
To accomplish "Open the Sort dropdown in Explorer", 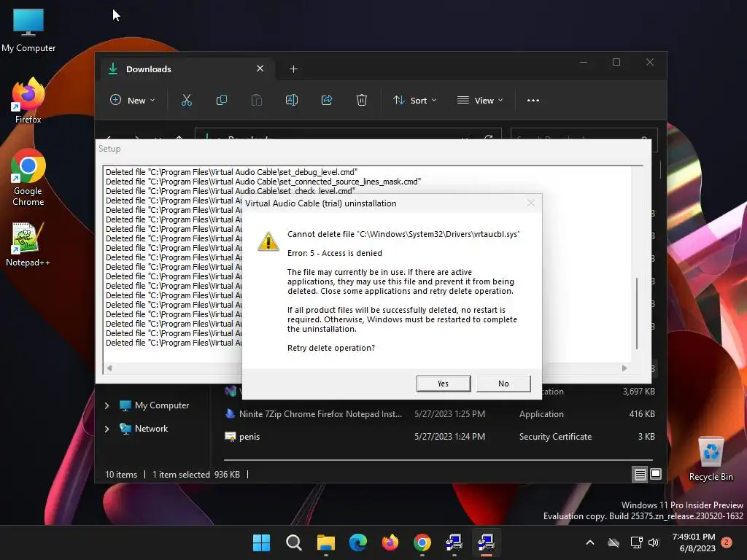I will 414,101.
